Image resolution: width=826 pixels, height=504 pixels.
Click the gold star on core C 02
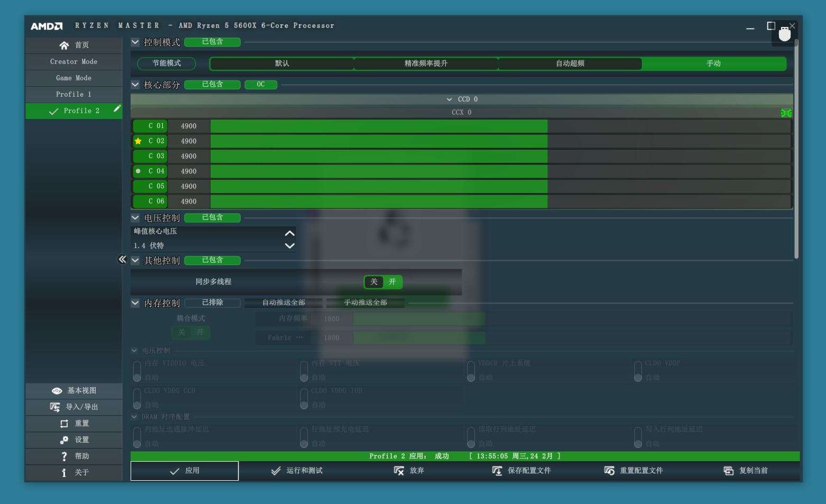pyautogui.click(x=138, y=141)
